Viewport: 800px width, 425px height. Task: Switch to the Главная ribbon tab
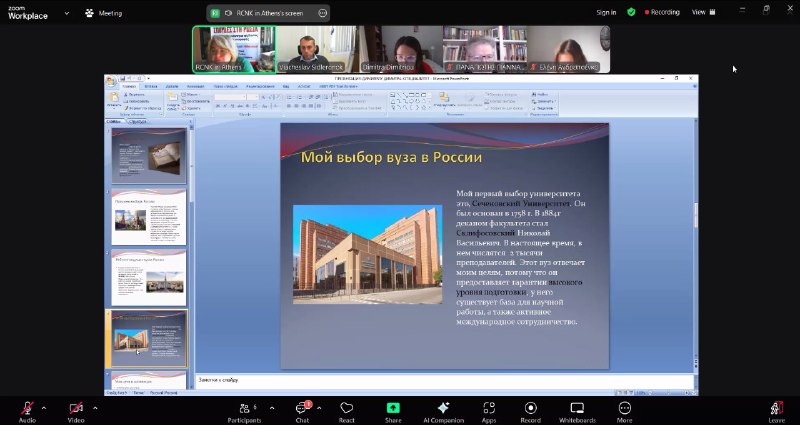tap(129, 86)
